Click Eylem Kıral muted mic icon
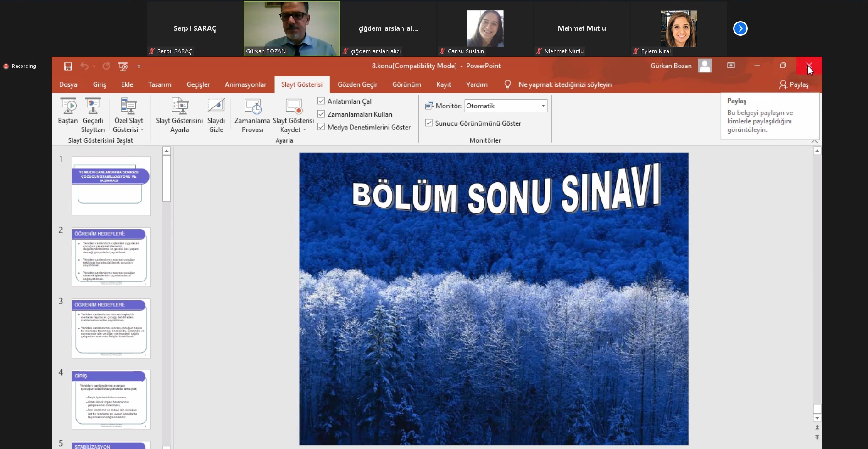 click(636, 51)
